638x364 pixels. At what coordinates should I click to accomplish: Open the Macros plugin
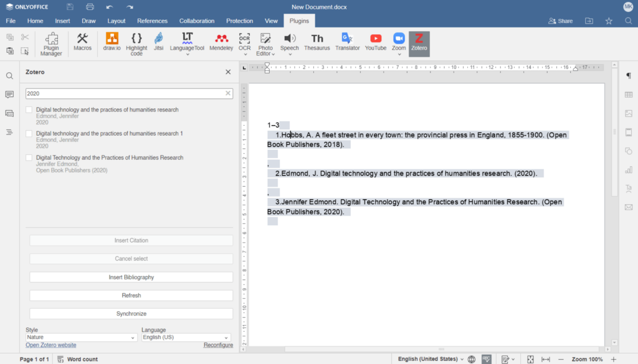82,44
